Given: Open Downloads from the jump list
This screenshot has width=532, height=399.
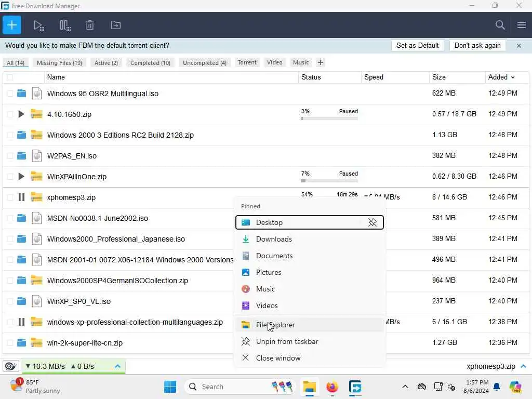Looking at the screenshot, I should [x=310, y=239].
